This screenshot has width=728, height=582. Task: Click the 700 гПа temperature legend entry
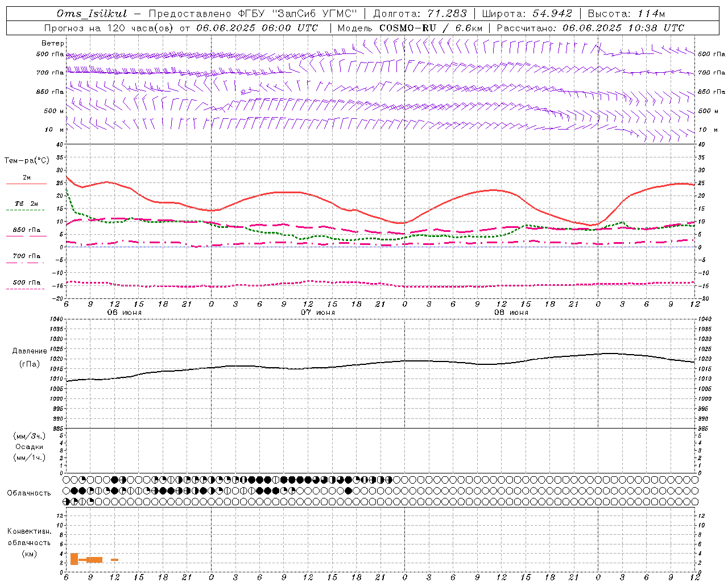tap(27, 256)
